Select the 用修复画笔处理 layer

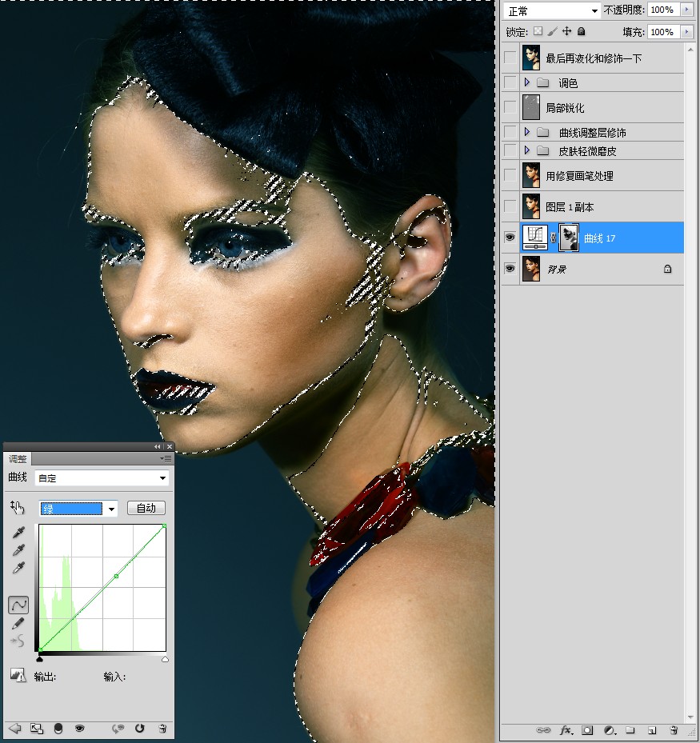pos(602,175)
